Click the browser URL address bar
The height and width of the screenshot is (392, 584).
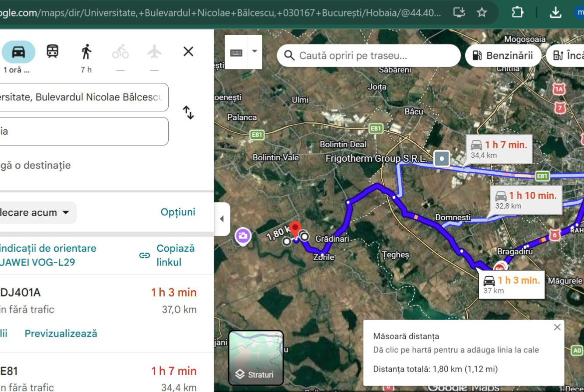(221, 13)
